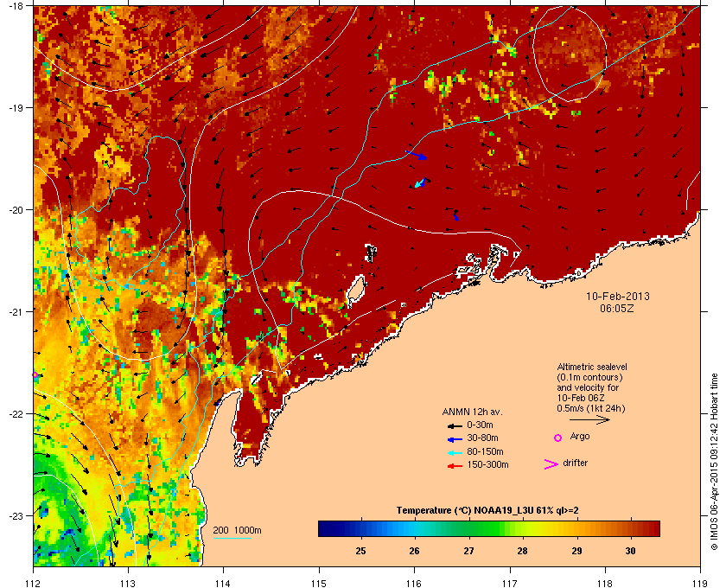Click the cyan current arrow near 116E 19.7S
Image resolution: width=726 pixels, height=588 pixels.
click(420, 182)
